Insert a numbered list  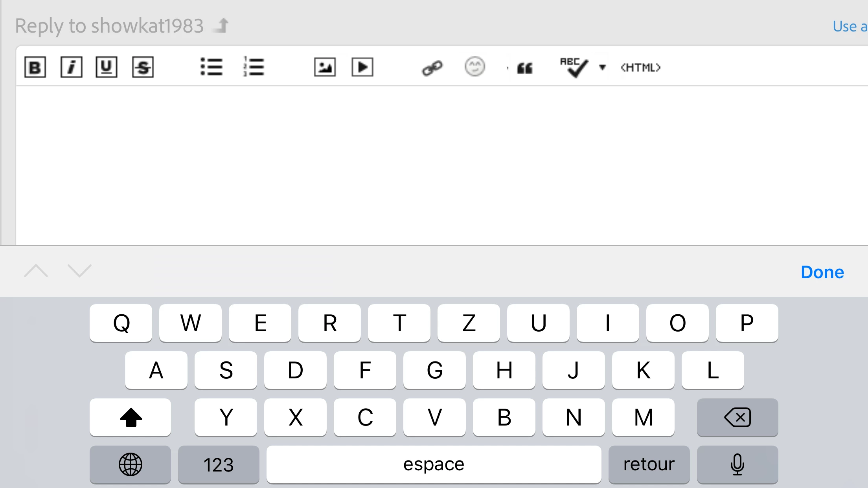coord(254,67)
